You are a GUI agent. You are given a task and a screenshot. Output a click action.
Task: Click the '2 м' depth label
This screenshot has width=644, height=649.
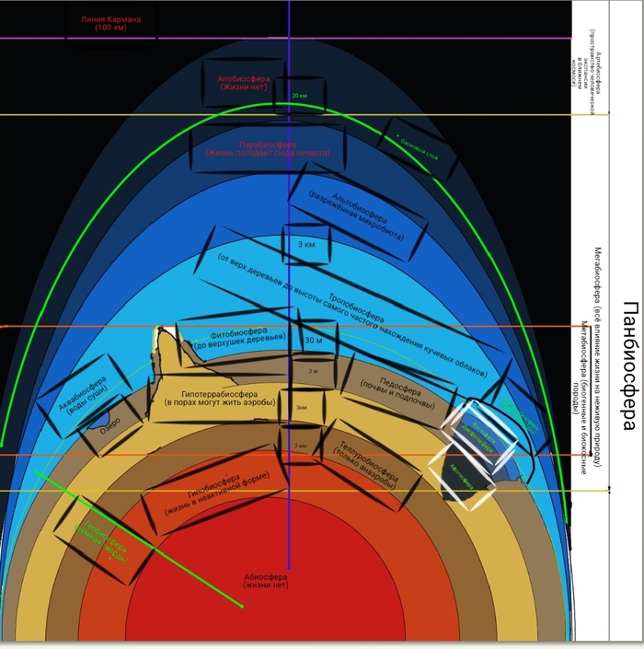pos(313,371)
